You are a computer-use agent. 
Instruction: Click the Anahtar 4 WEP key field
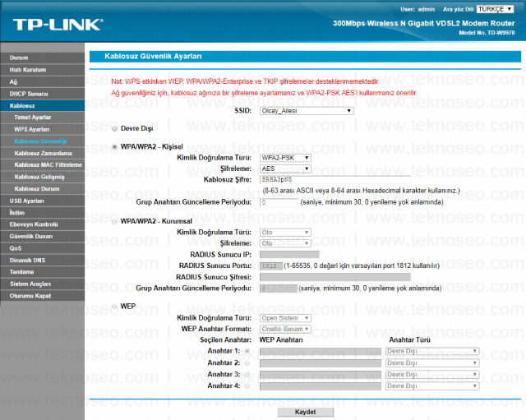(321, 386)
